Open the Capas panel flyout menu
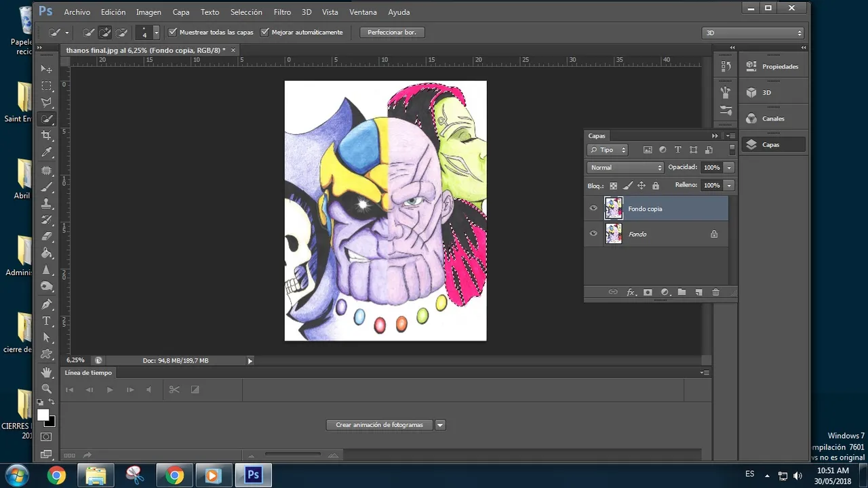This screenshot has height=488, width=868. click(730, 136)
